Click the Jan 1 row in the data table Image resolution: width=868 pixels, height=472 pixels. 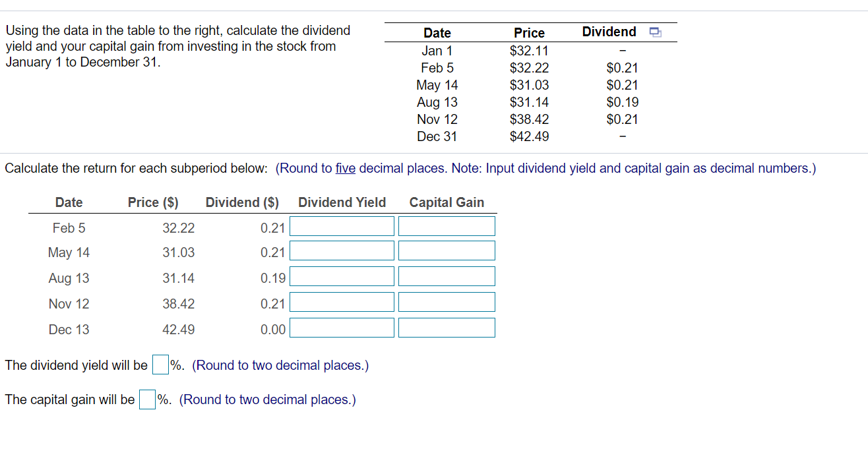coord(437,51)
